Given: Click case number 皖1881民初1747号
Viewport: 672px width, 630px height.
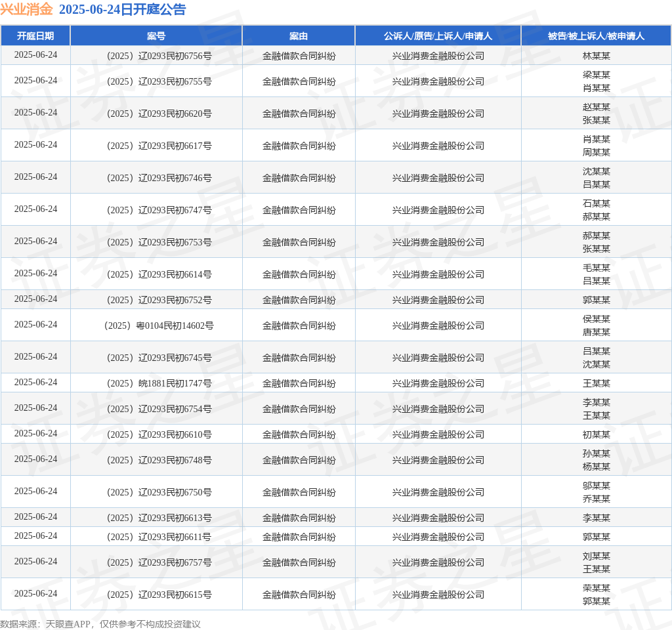Looking at the screenshot, I should [x=159, y=383].
